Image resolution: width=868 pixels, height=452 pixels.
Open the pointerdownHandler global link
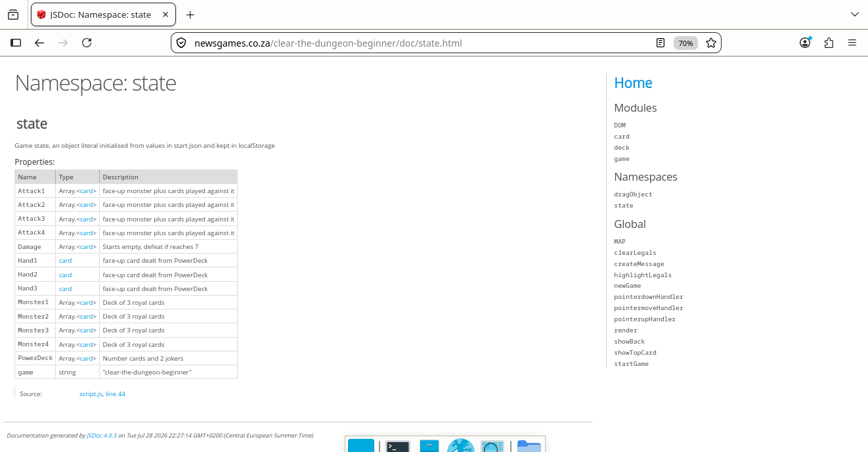coord(649,297)
